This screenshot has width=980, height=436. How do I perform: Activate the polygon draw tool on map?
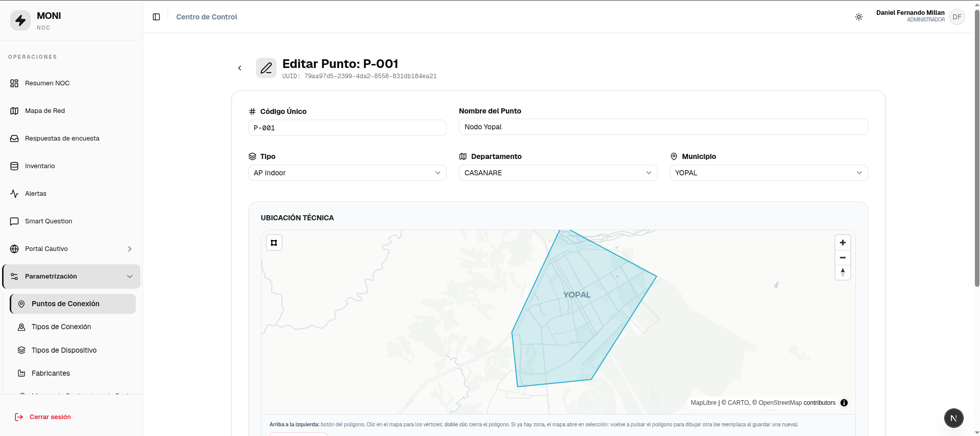(274, 243)
